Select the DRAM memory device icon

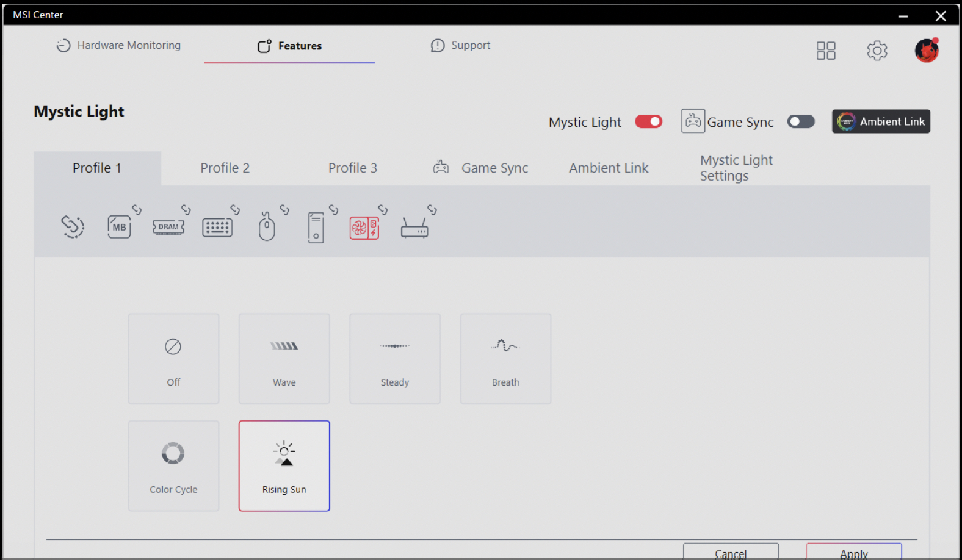click(x=168, y=227)
